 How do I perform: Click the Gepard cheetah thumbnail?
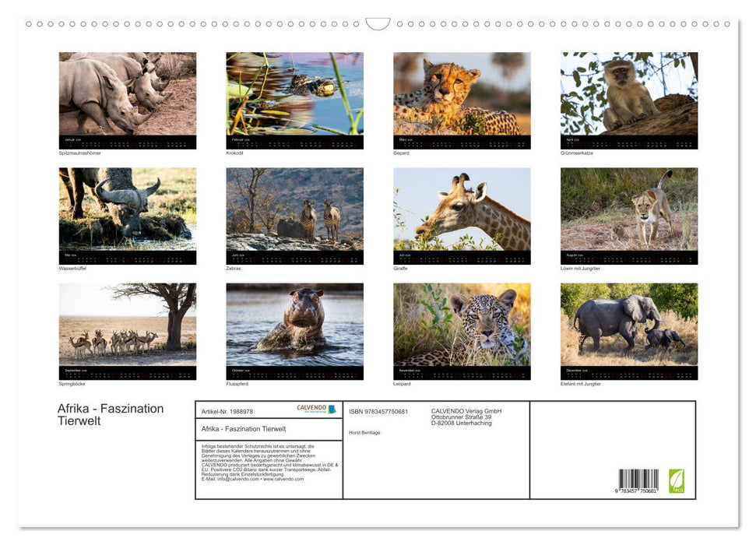pyautogui.click(x=461, y=93)
